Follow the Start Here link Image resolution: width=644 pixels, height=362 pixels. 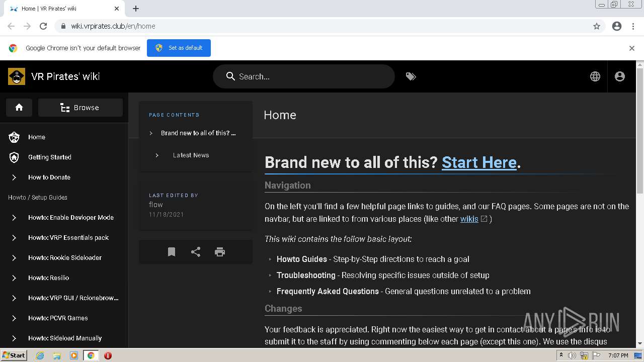click(479, 162)
